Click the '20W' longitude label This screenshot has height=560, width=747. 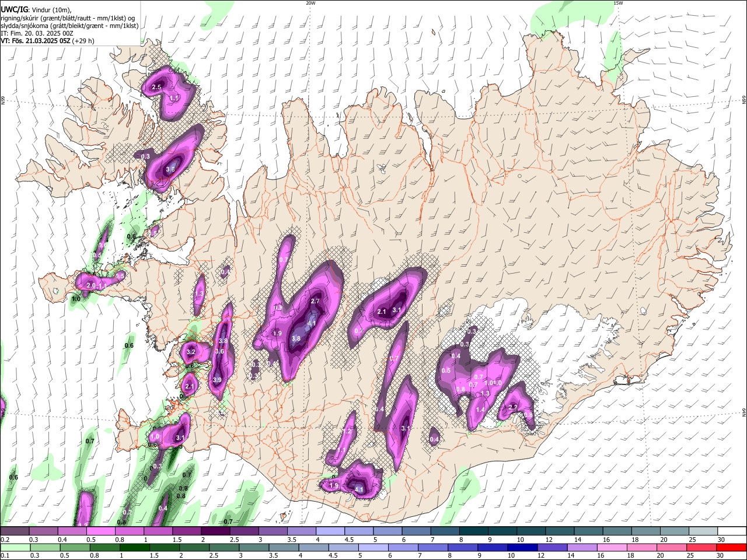tap(310, 3)
